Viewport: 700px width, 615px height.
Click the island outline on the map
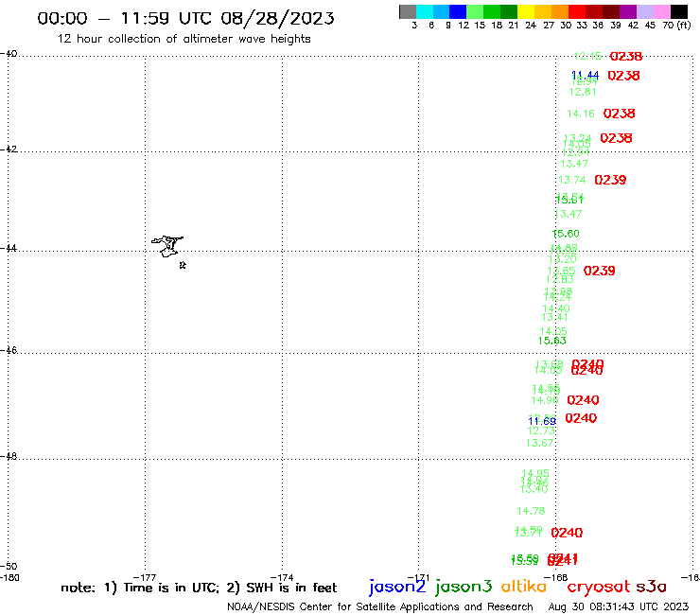click(167, 246)
